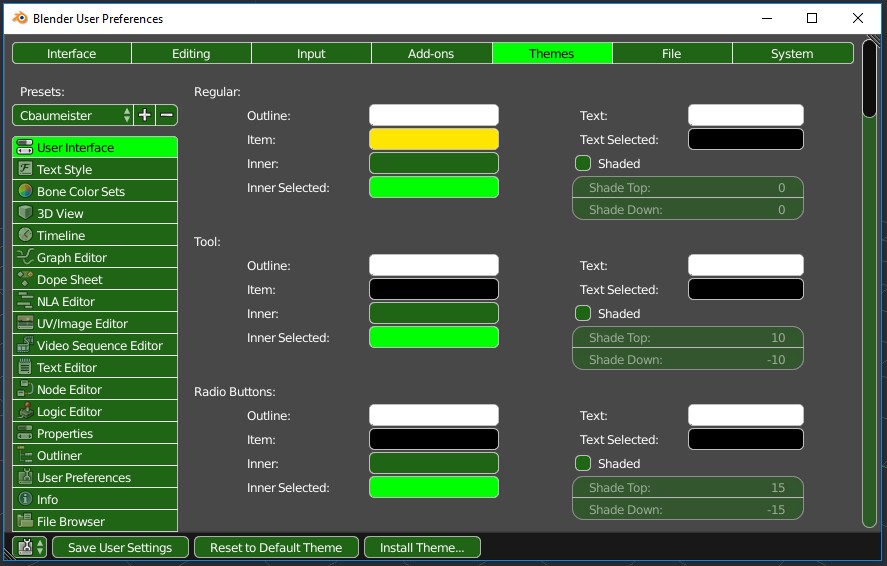887x566 pixels.
Task: Select the Graph Editor curve icon
Action: click(x=25, y=257)
